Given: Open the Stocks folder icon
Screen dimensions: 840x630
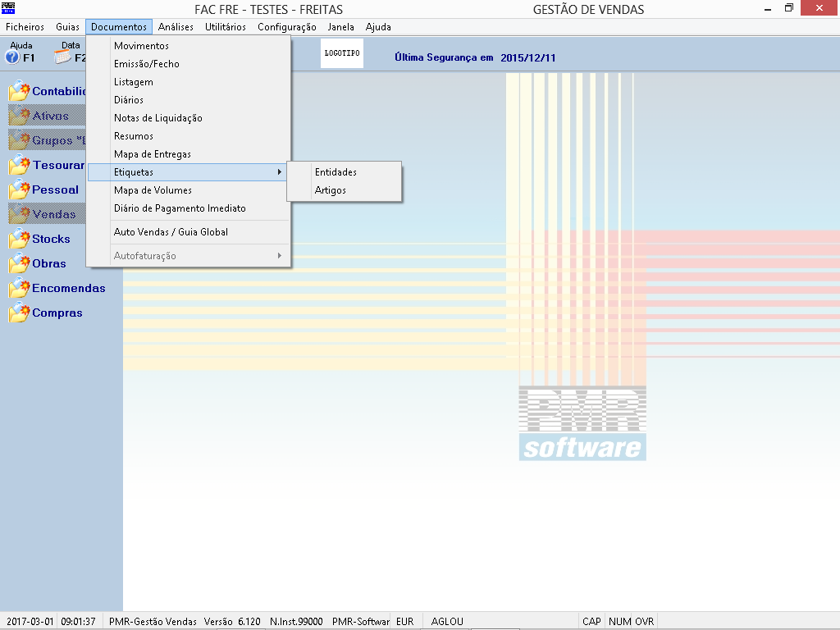Looking at the screenshot, I should coord(19,240).
